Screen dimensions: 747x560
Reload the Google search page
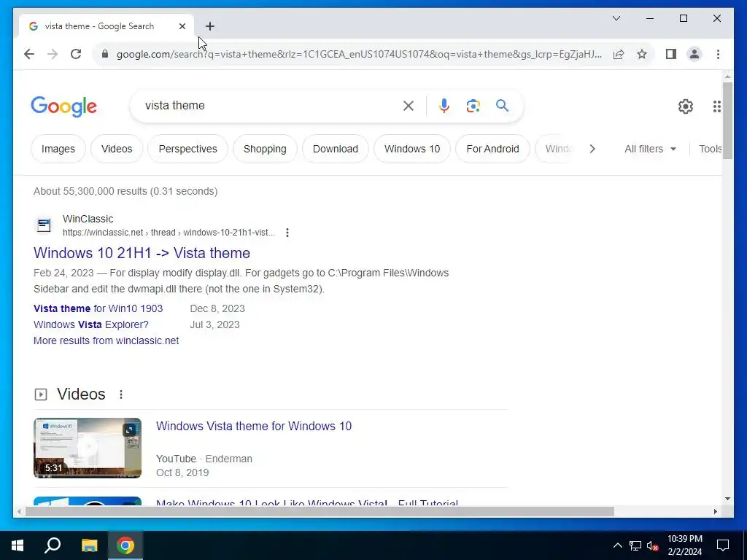click(x=76, y=54)
